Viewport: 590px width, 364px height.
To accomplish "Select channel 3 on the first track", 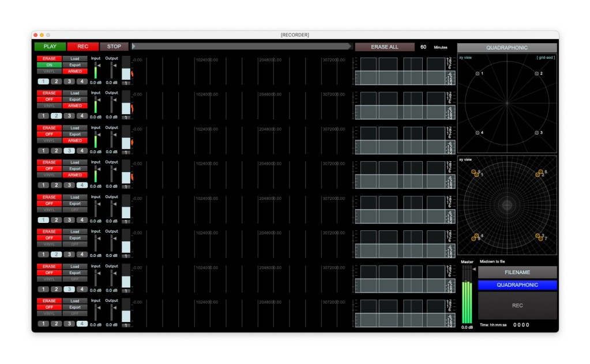I will tap(69, 81).
